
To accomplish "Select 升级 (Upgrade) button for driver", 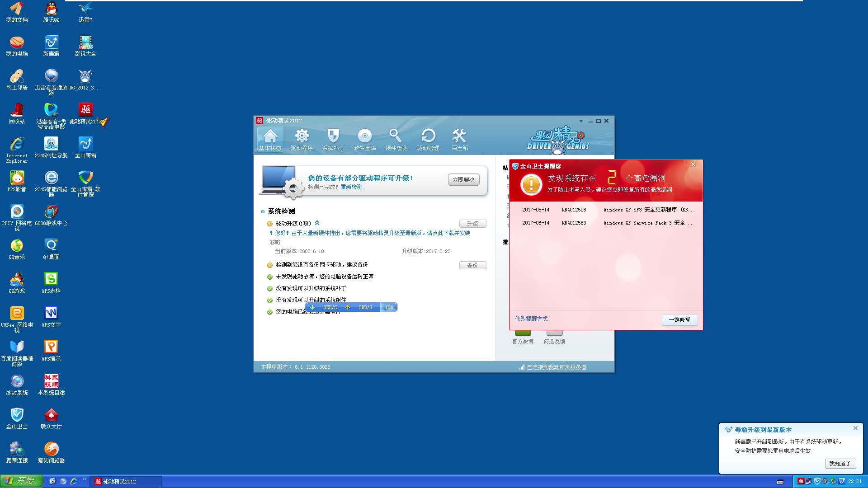I will 473,223.
